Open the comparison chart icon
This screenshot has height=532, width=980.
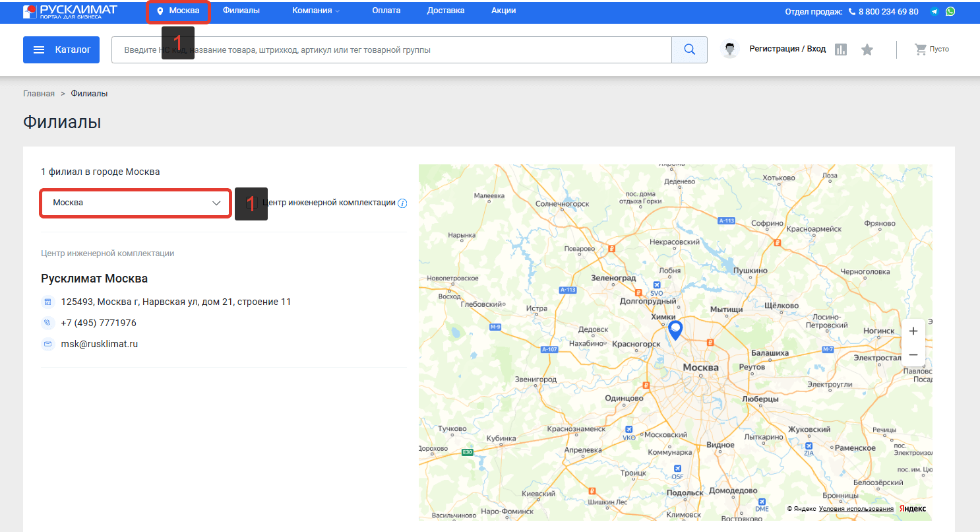[x=841, y=50]
